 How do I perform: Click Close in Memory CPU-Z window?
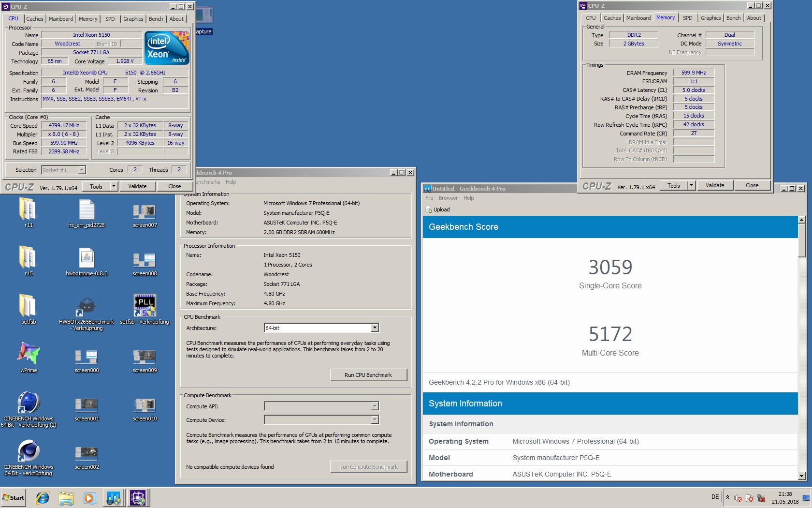752,185
